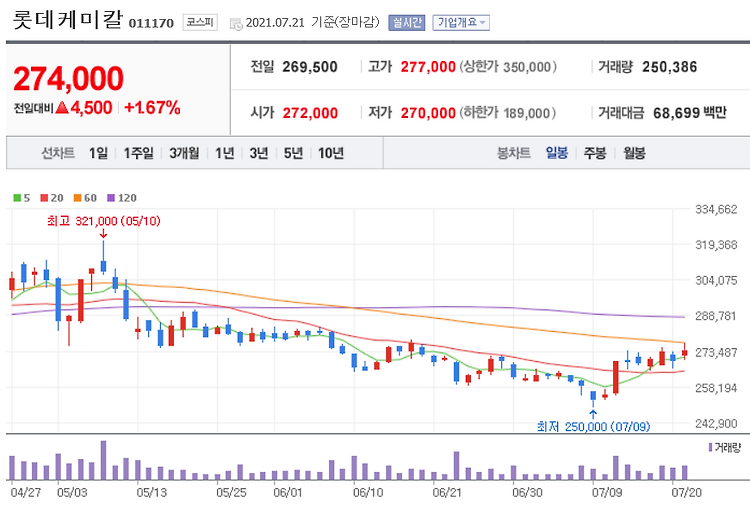This screenshot has height=509, width=750.
Task: Click the 롯데케미칼 stock name title
Action: click(x=67, y=20)
